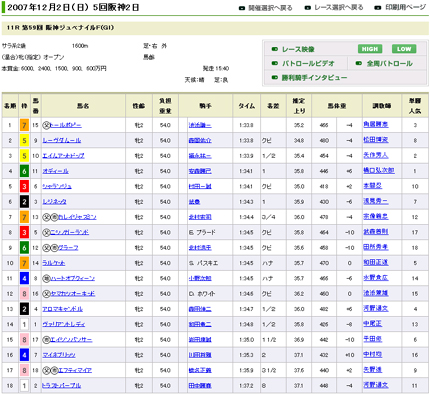Open horse レーヴダムール in 2nd place
430x395 pixels.
(62, 141)
